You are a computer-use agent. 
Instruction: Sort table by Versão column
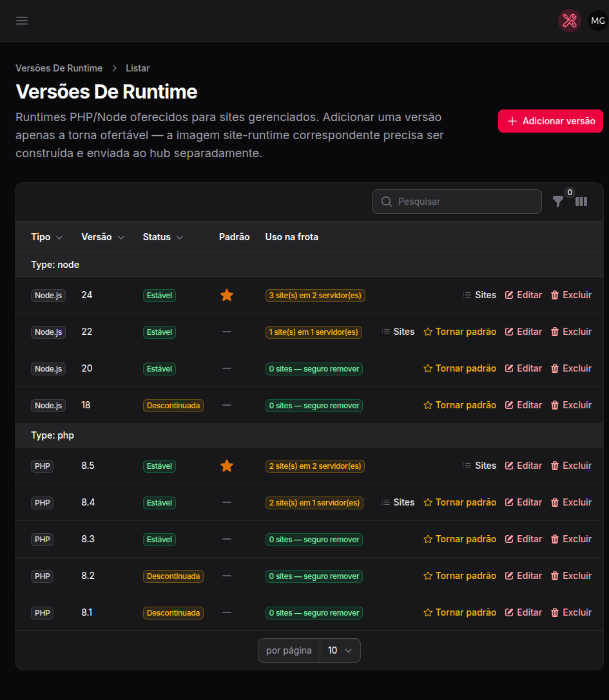102,237
